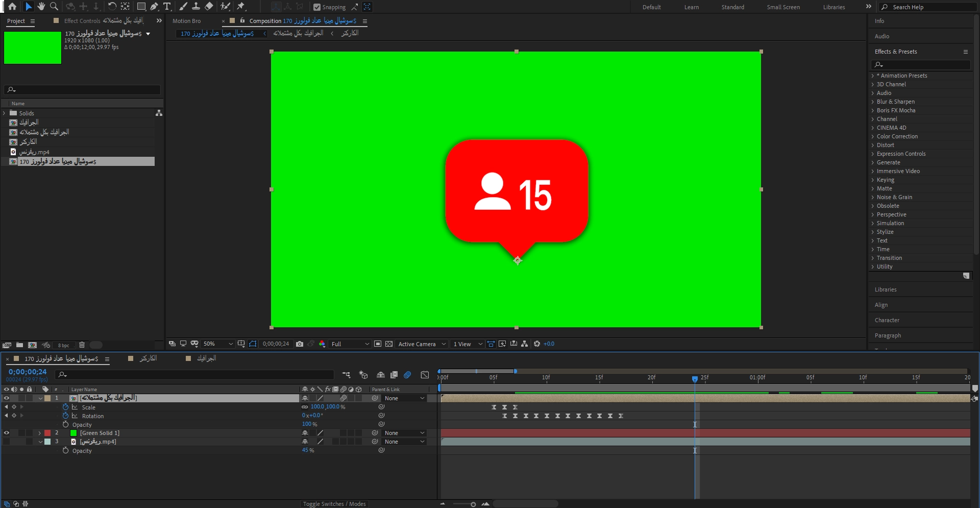Toggle the Scale property stopwatch

(x=65, y=407)
